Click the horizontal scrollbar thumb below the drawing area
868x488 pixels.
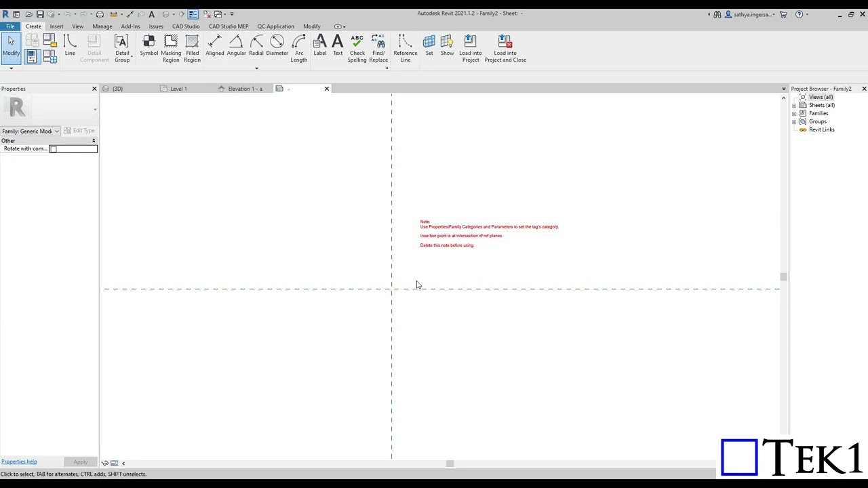pos(450,464)
